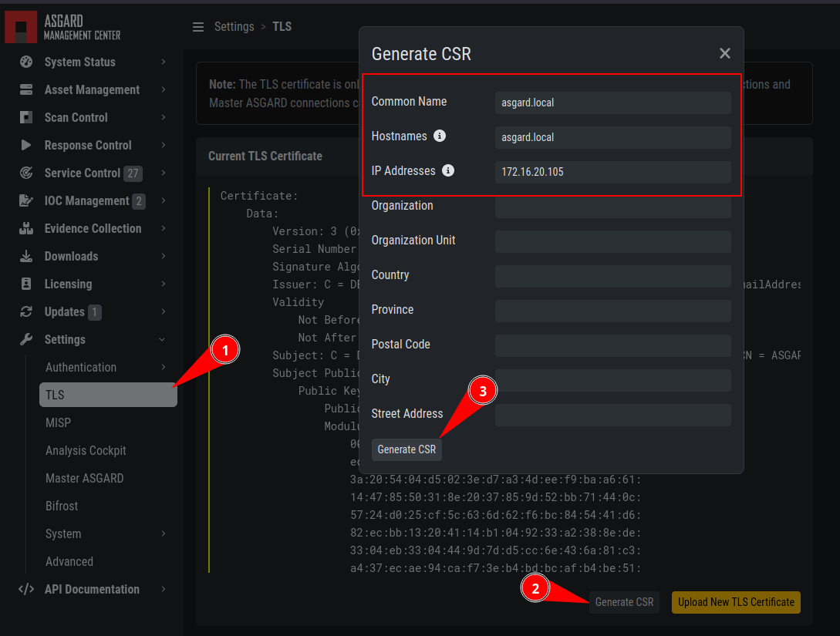
Task: Expand the API Documentation chevron
Action: coord(164,590)
